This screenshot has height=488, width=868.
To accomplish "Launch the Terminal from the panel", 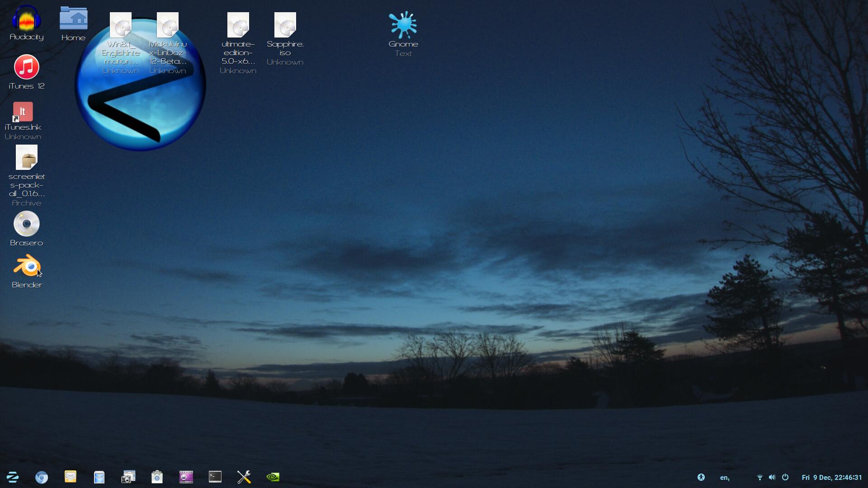I will tap(215, 477).
